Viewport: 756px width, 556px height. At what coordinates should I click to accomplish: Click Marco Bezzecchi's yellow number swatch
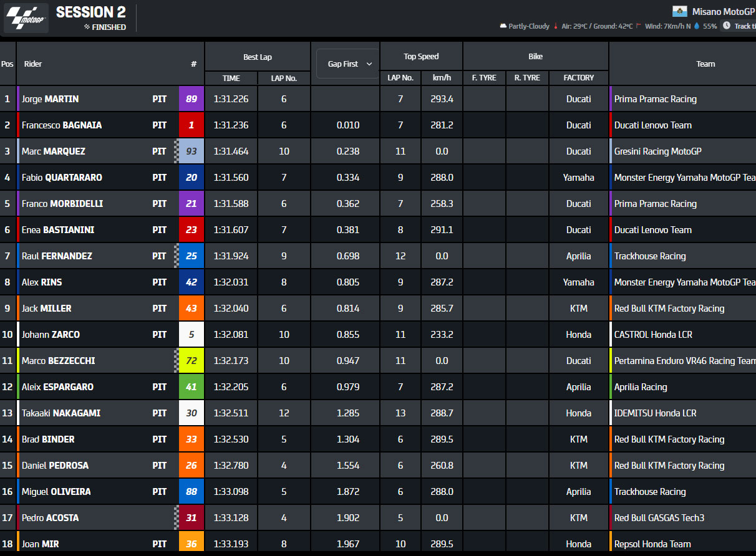click(191, 360)
